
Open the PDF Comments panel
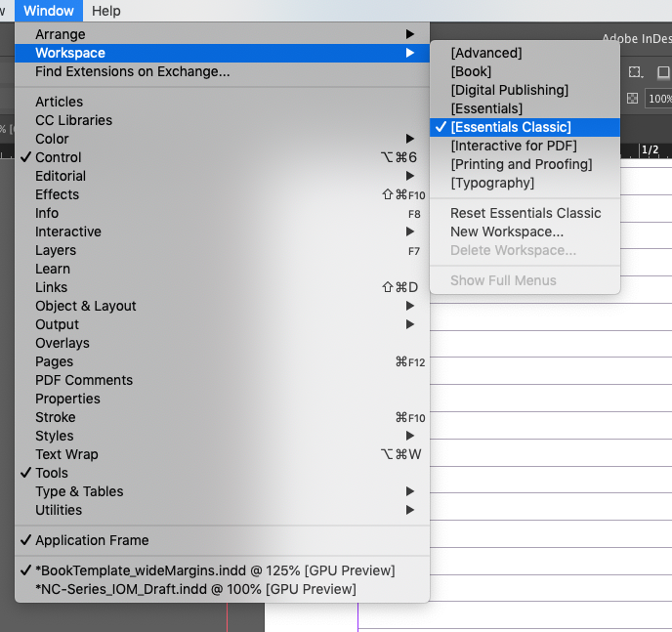[222, 380]
